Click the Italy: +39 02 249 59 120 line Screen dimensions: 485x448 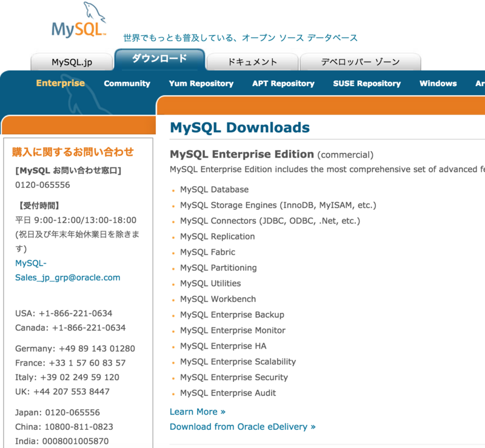(67, 377)
